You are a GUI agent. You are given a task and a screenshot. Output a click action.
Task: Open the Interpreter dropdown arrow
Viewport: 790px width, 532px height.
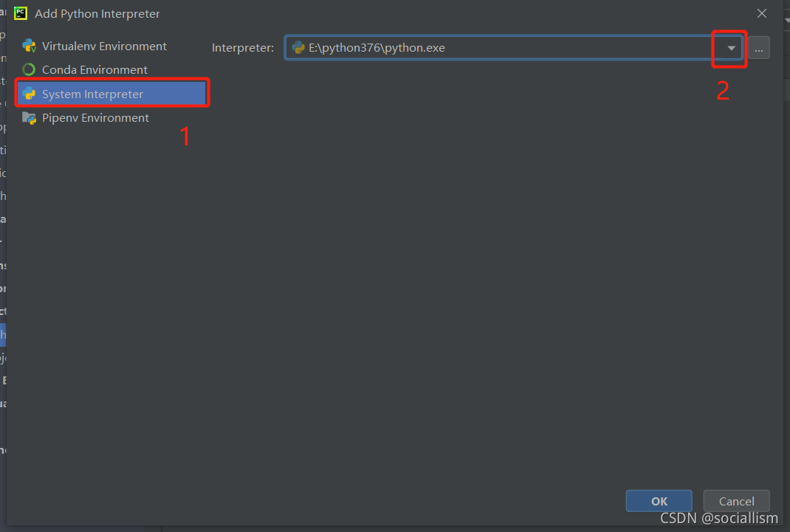[x=731, y=48]
